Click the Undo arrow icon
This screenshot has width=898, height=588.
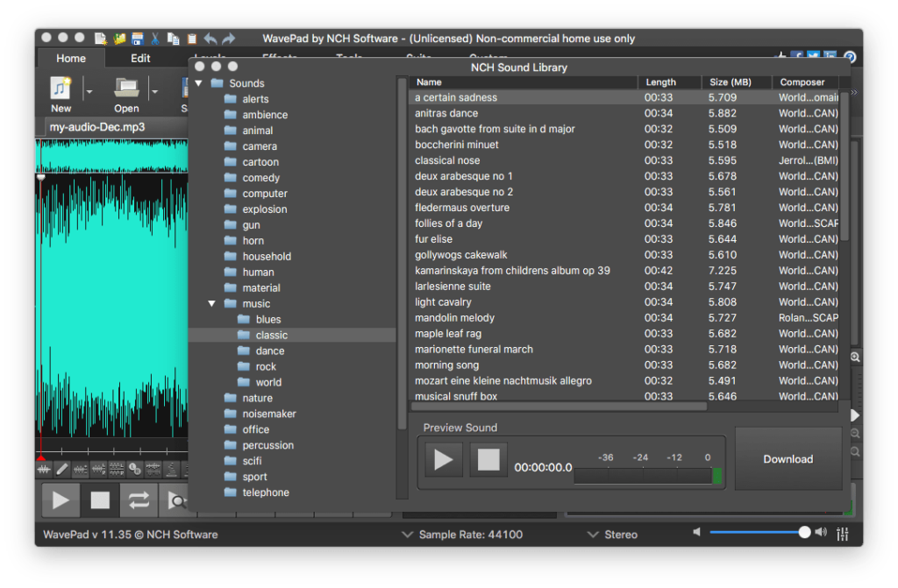point(210,39)
